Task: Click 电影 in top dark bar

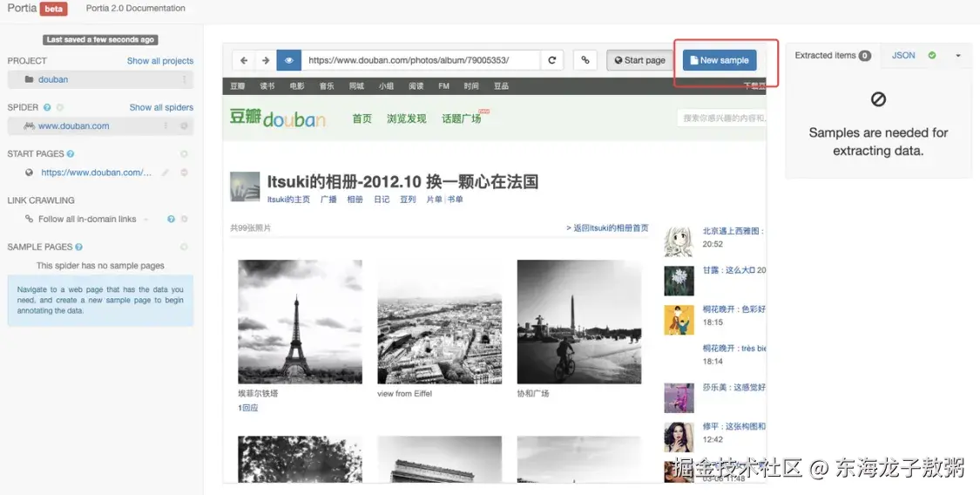Action: point(297,86)
